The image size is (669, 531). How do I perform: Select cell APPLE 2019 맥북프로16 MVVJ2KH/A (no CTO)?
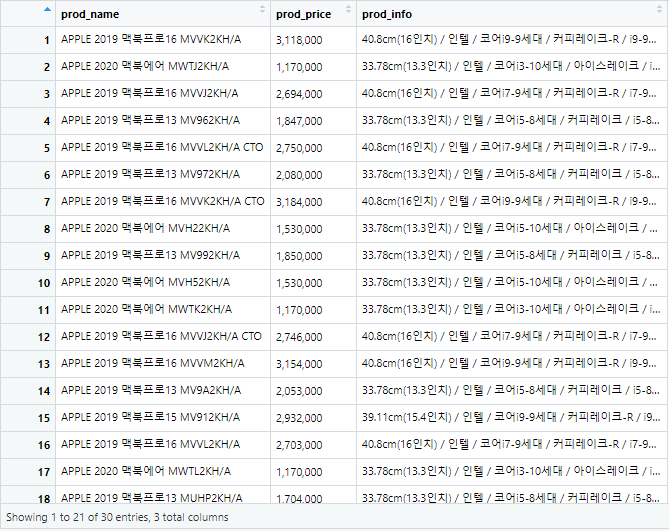pyautogui.click(x=163, y=94)
